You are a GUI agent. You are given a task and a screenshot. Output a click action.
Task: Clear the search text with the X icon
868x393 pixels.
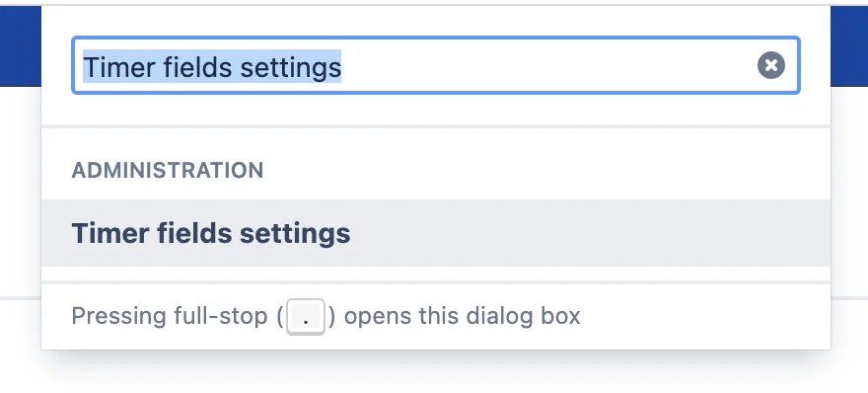770,65
